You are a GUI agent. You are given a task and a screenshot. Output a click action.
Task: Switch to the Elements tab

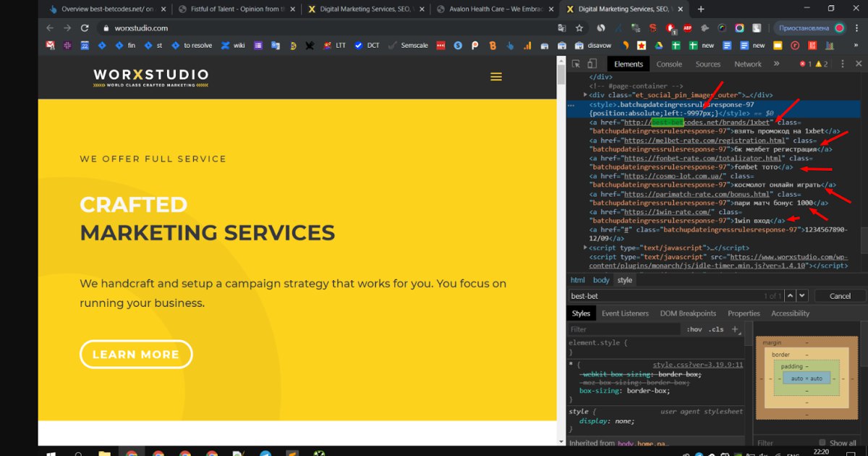coord(629,64)
